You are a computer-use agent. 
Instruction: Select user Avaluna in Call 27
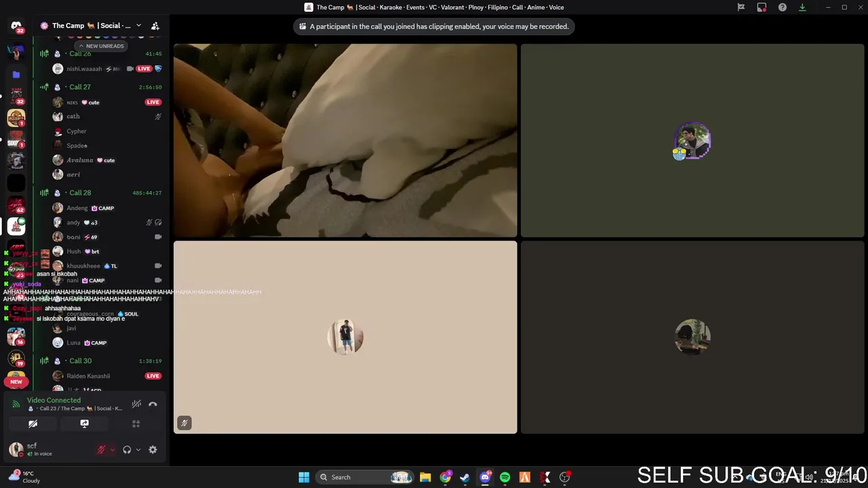pyautogui.click(x=80, y=160)
